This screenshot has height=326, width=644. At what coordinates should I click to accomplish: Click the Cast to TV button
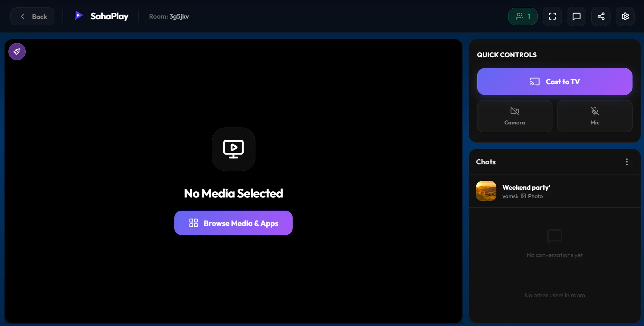554,81
